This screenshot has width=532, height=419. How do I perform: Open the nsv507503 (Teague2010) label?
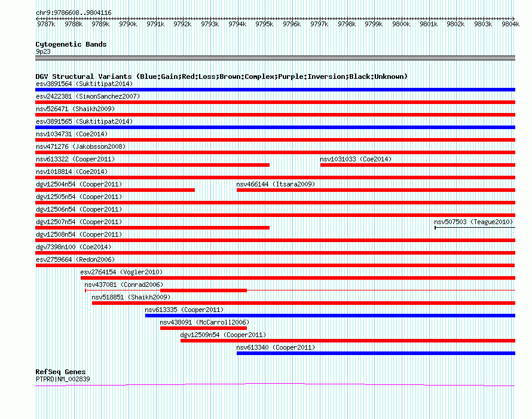coord(473,222)
